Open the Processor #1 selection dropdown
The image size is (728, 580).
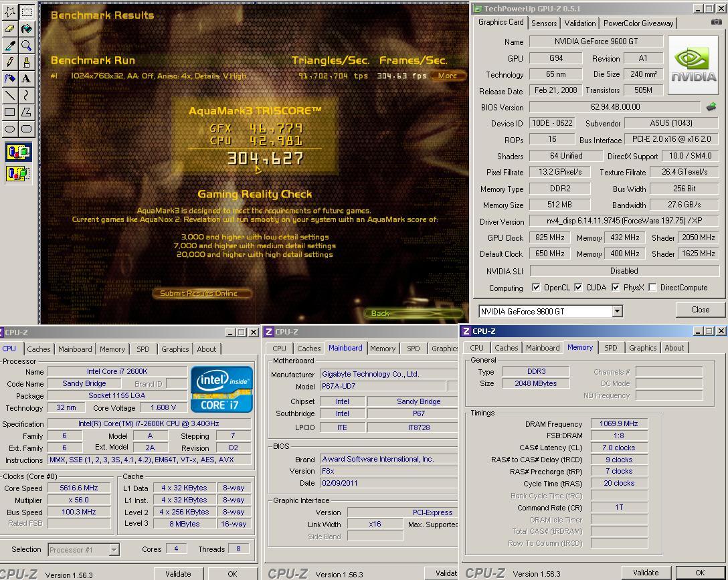pos(114,550)
